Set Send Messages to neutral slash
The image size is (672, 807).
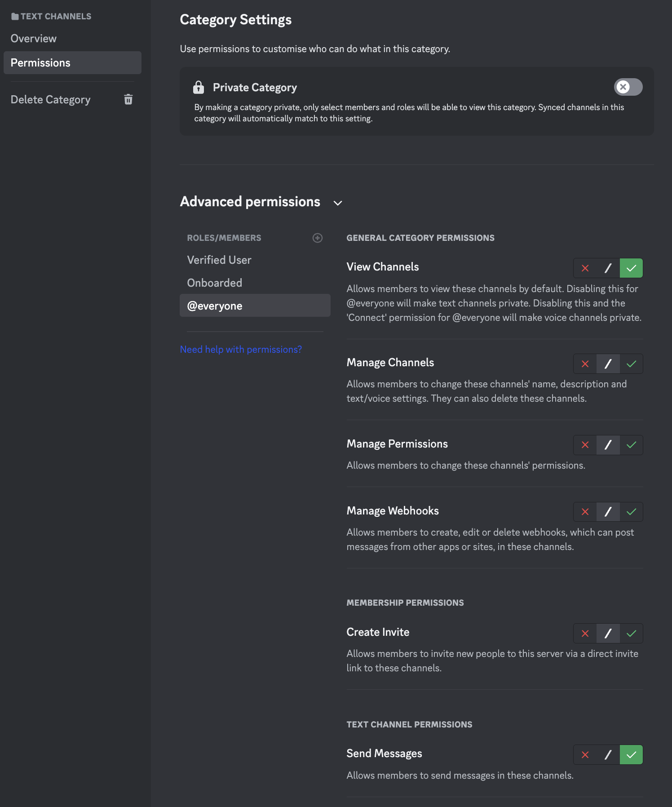(x=608, y=755)
